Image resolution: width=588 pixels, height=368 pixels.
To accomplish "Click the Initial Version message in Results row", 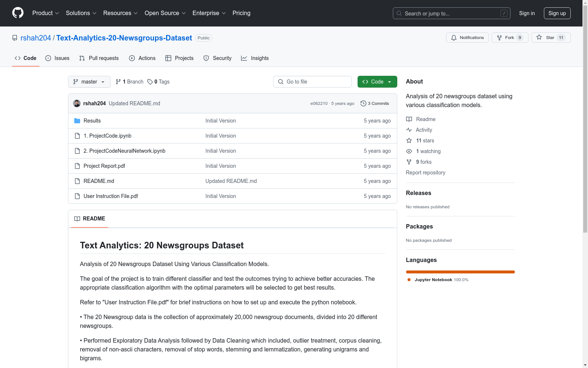I will 221,121.
